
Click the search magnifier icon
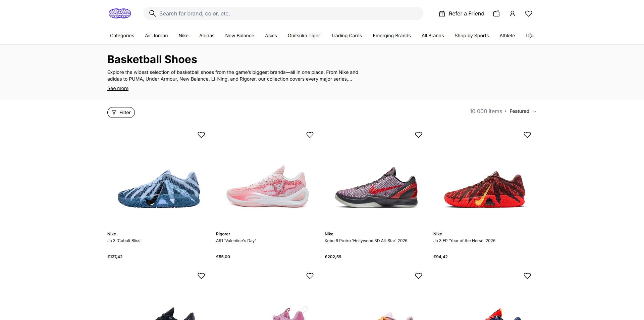pos(152,13)
